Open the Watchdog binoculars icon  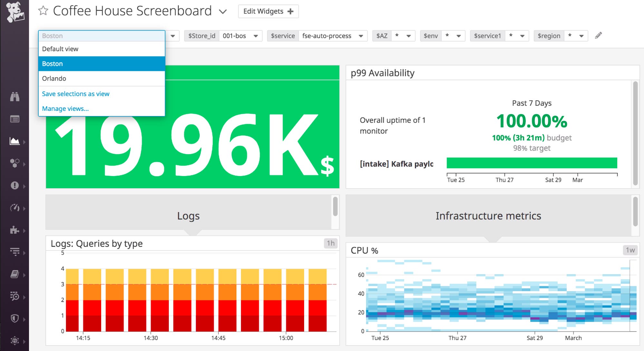click(x=14, y=97)
